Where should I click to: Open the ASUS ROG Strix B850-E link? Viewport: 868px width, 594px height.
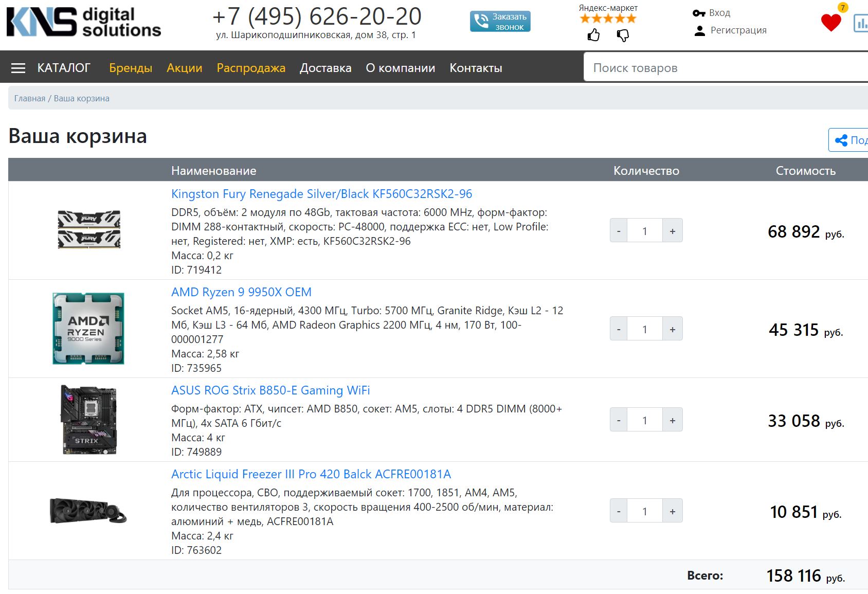[x=270, y=390]
